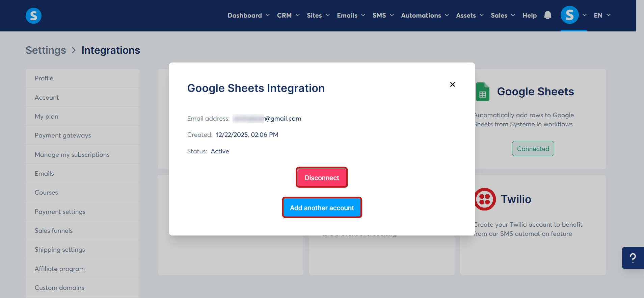The image size is (644, 298).
Task: Click the Integrations breadcrumb title
Action: click(x=111, y=50)
